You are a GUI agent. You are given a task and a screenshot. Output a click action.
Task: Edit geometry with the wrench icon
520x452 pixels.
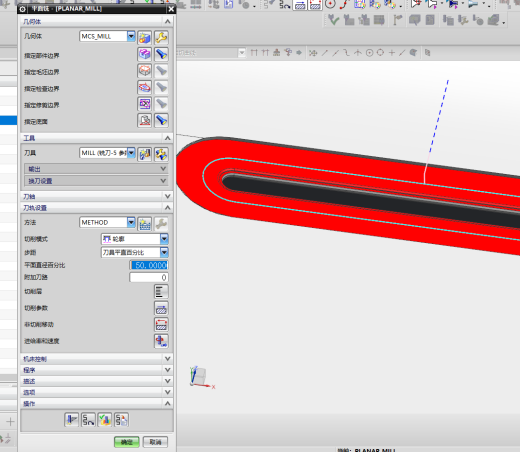[x=161, y=37]
